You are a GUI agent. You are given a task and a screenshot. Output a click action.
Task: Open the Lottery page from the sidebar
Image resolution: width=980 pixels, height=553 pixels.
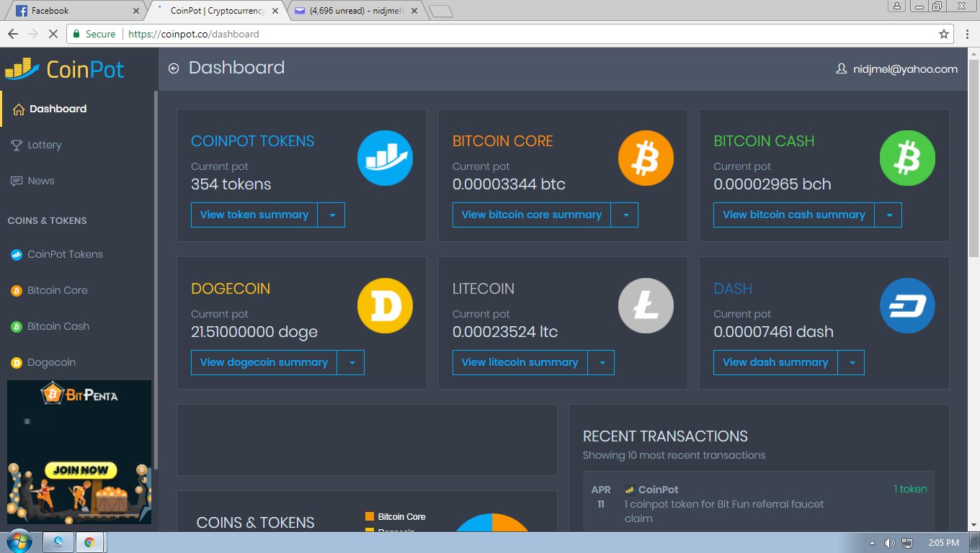45,145
